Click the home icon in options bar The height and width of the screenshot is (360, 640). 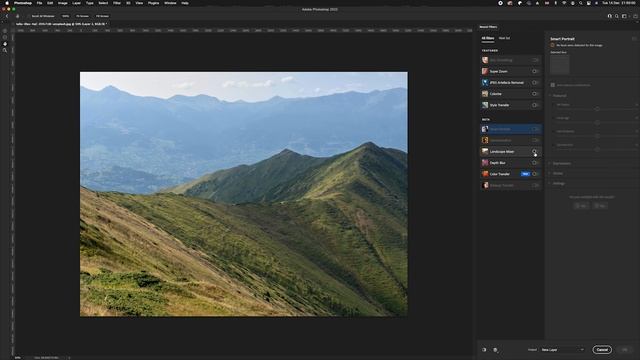click(17, 16)
